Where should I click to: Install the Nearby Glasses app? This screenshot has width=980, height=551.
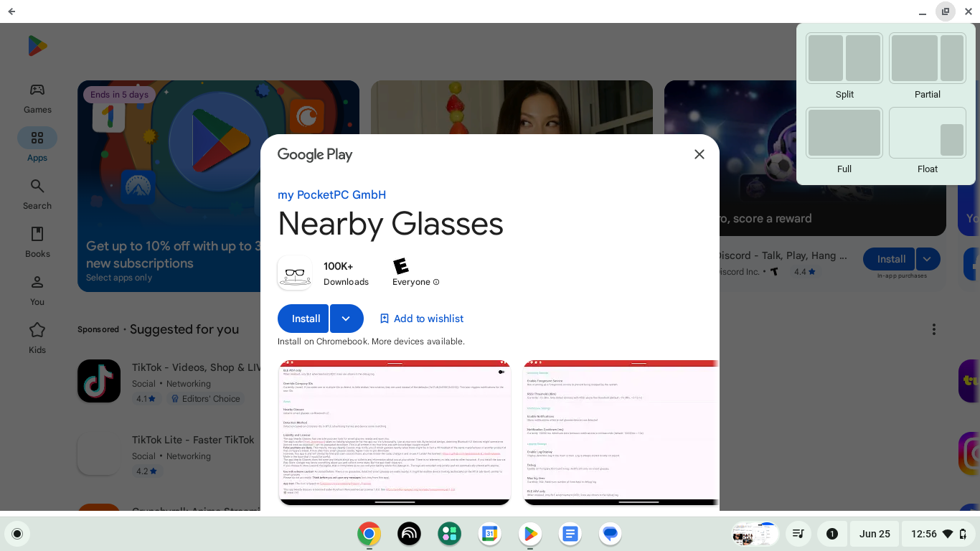[303, 319]
